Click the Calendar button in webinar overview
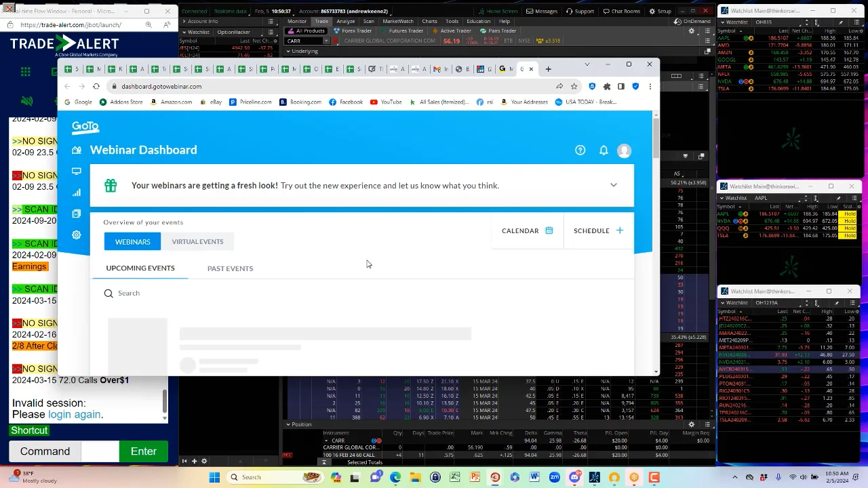The height and width of the screenshot is (488, 868). (x=527, y=230)
